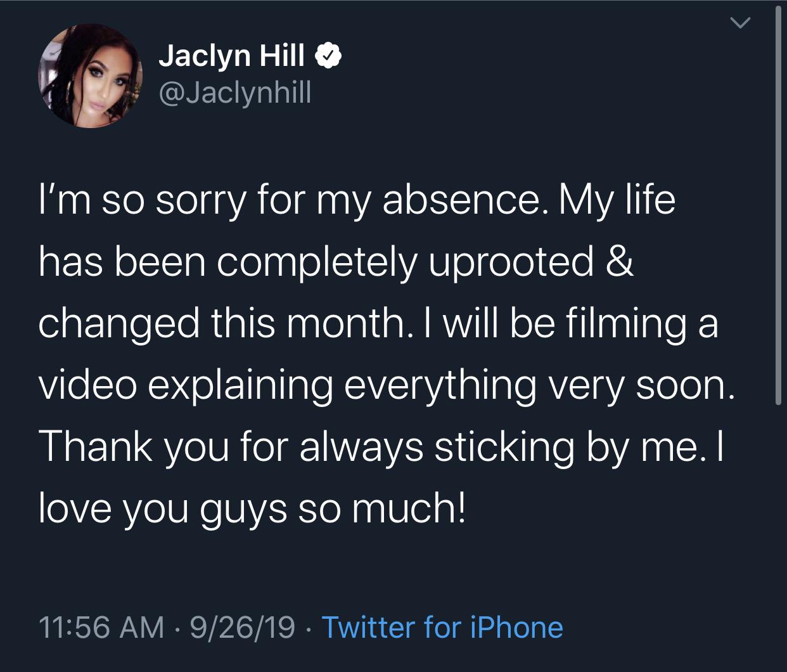
Task: Click the display name Jaclyn Hill
Action: pos(231,55)
